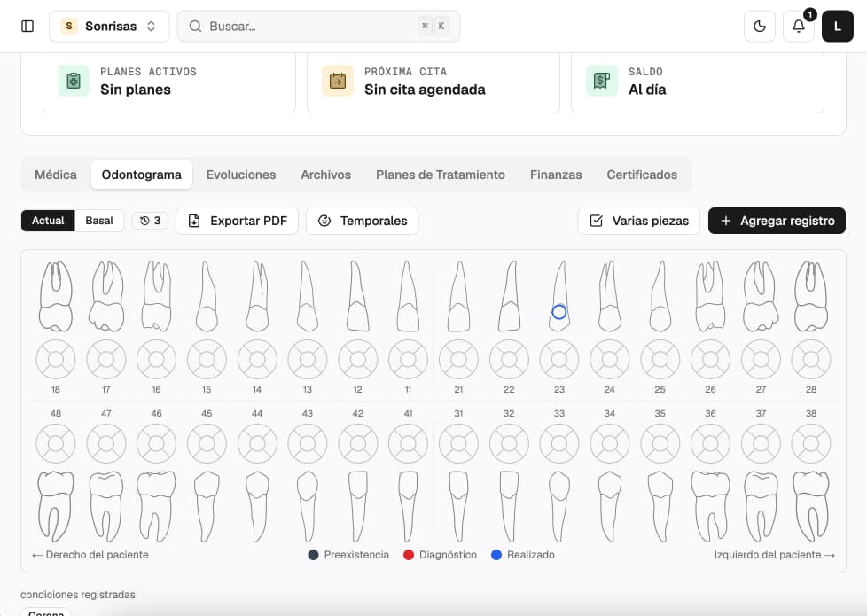Toggle the sidebar panel icon
This screenshot has height=616, width=867.
[x=27, y=26]
